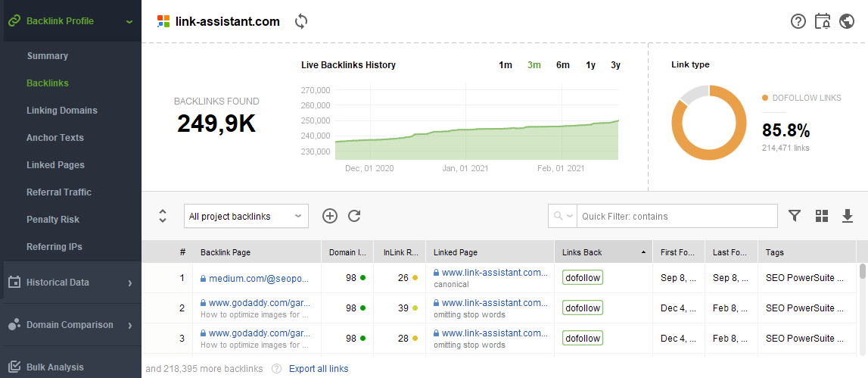The height and width of the screenshot is (378, 868).
Task: Go to Anchor Texts
Action: point(54,137)
